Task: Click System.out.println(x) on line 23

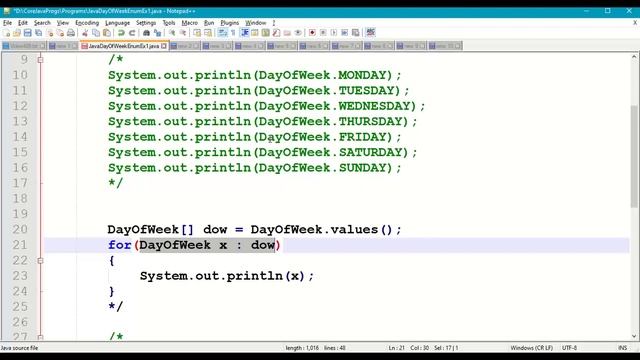Action: point(222,276)
